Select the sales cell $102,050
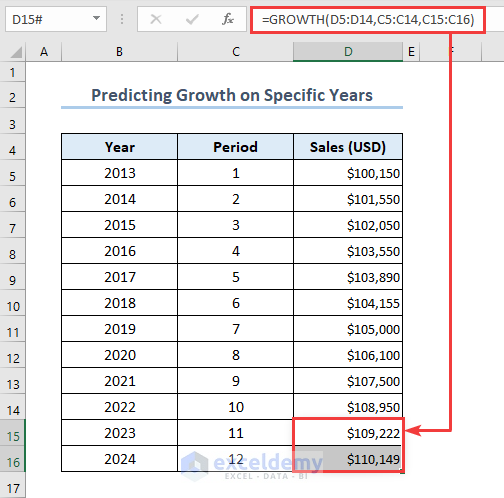 (x=348, y=225)
